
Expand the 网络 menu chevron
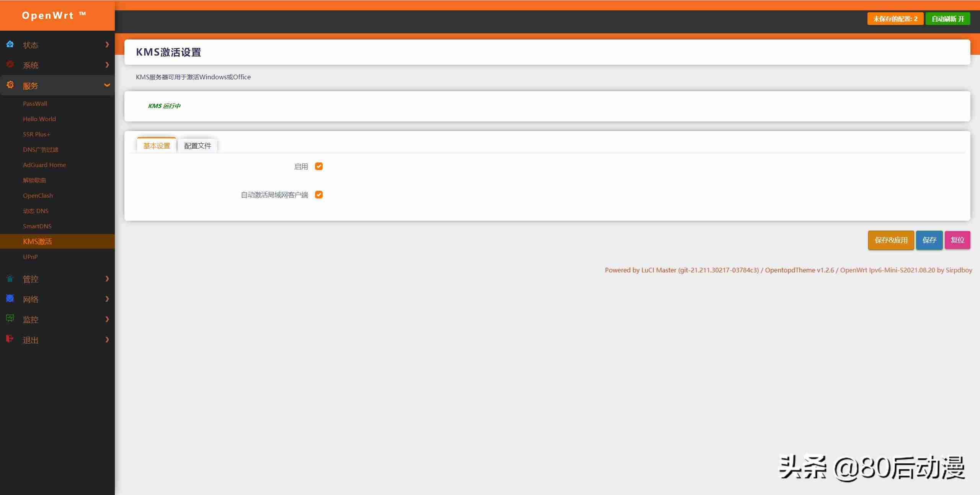tap(107, 299)
